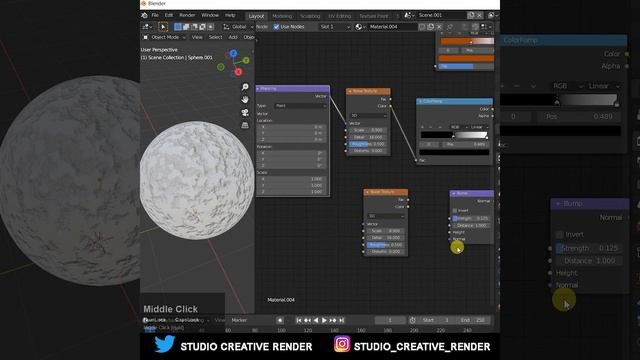
Task: Switch to the Layout workspace tab
Action: (256, 16)
